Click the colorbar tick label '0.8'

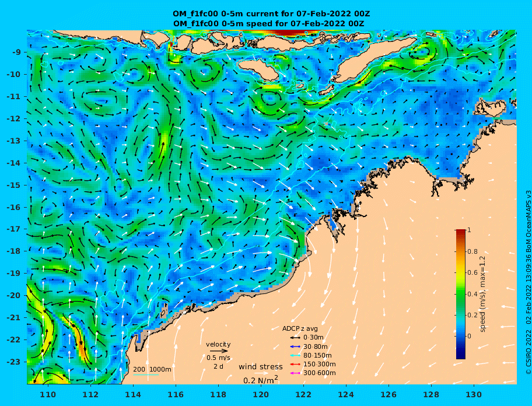tap(473, 251)
